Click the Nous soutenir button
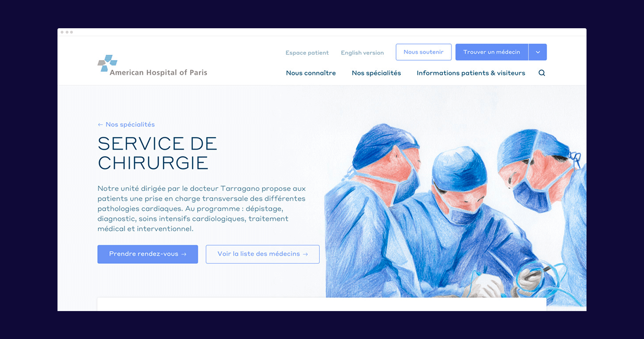 (423, 52)
